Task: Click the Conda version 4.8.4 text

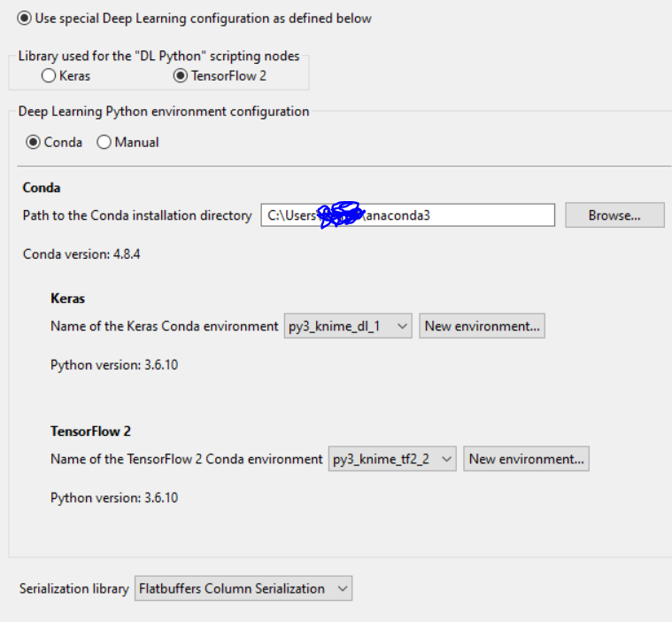Action: click(x=81, y=254)
